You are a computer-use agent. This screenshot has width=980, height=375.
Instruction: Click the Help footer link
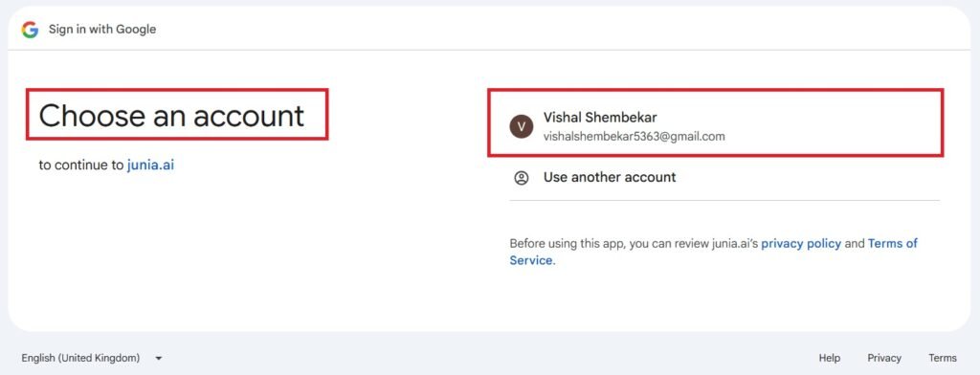(x=830, y=358)
